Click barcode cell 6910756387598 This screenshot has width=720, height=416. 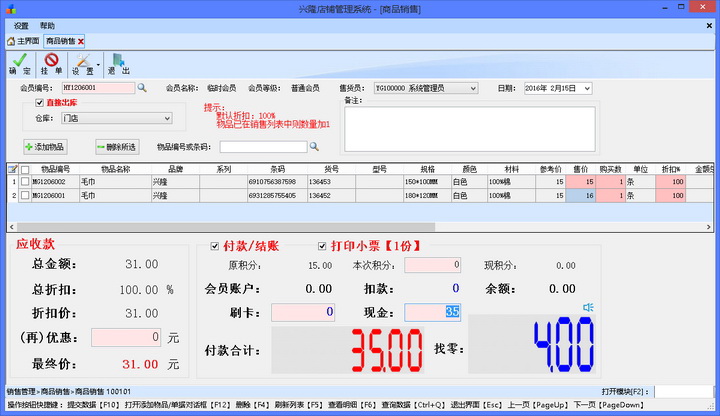[277, 182]
